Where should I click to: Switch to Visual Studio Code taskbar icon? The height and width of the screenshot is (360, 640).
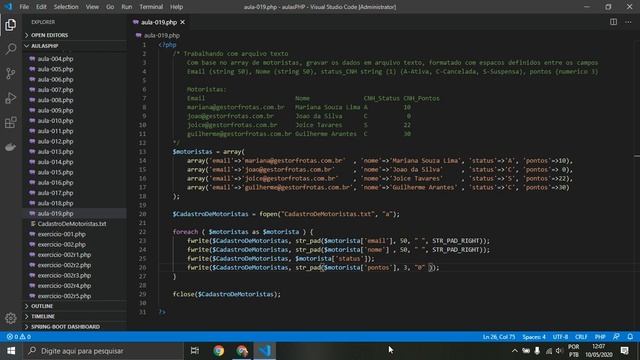click(265, 351)
